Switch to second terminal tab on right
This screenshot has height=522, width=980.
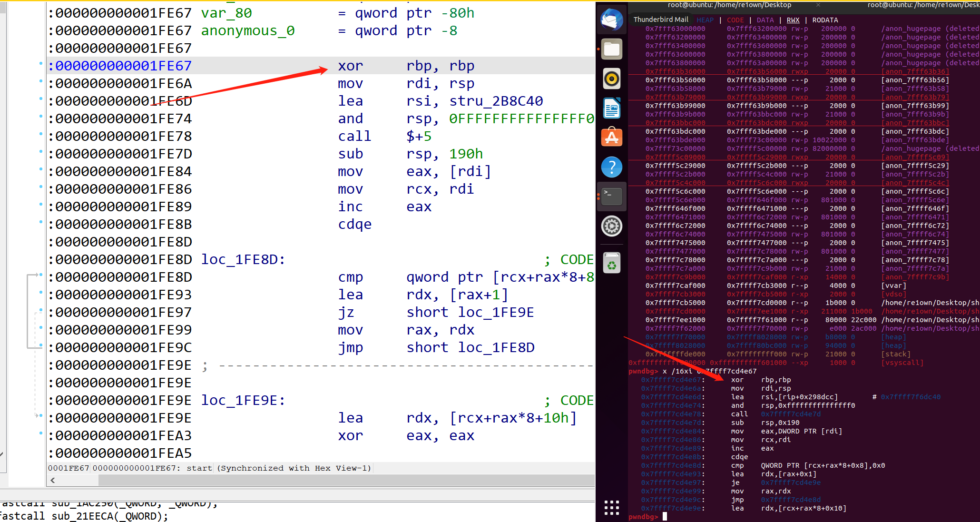click(923, 5)
